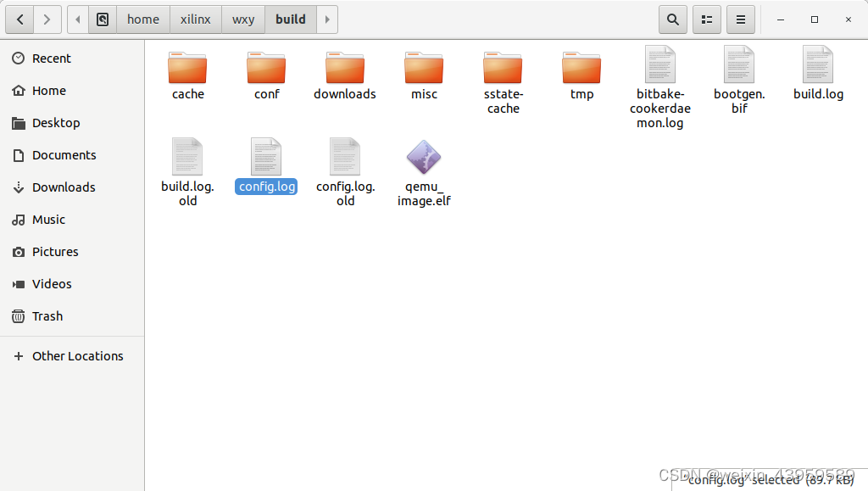
Task: Switch to list view layout
Action: pos(706,19)
